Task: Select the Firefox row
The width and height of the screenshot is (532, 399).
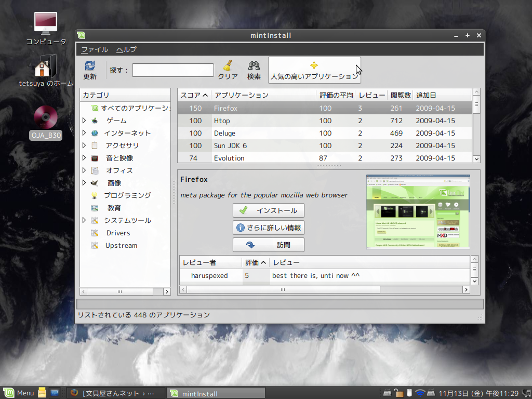Action: coord(324,108)
